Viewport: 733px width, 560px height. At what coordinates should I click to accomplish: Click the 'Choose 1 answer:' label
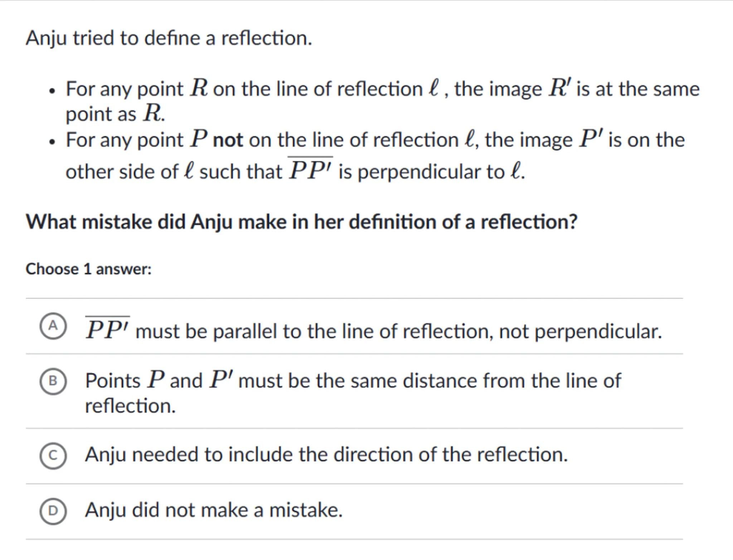(88, 269)
